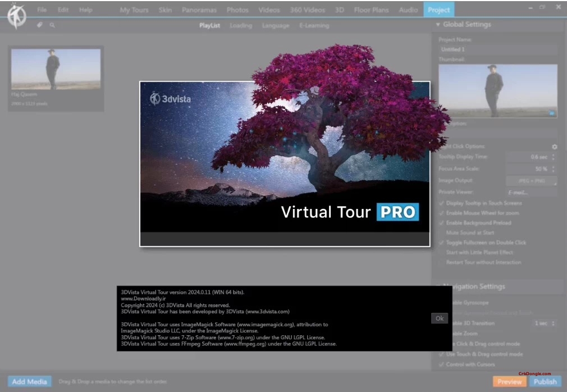
Task: Open the 360 Videos section
Action: click(x=308, y=10)
